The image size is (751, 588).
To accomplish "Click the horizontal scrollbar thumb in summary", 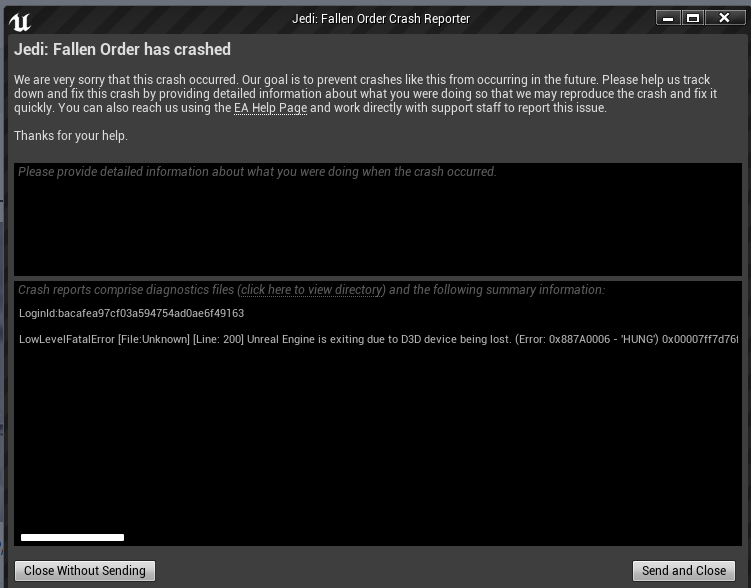I will pos(72,537).
